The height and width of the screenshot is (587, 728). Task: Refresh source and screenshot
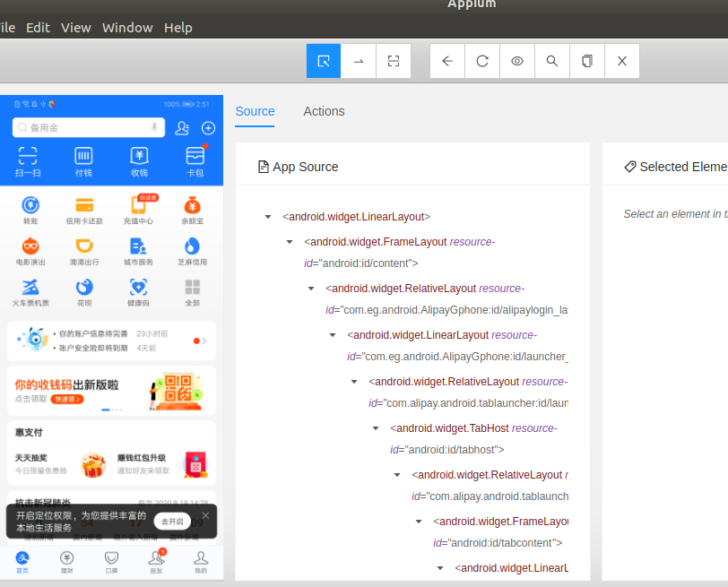pos(482,61)
